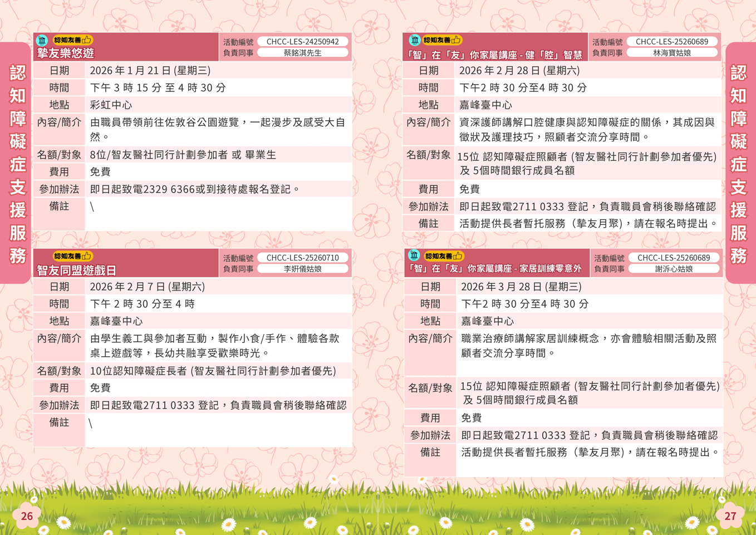Screen dimensions: 756x535
Task: Click activity code CHCC-LES-25260710
Action: tap(302, 258)
